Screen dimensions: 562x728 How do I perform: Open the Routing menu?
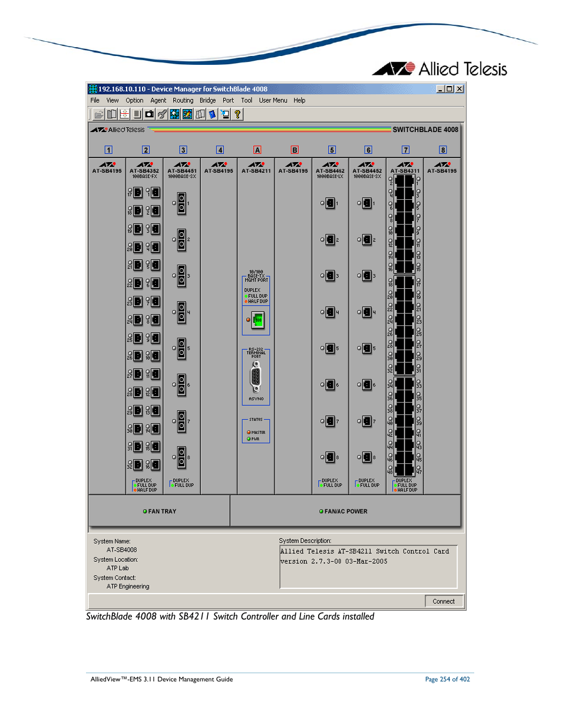pos(183,100)
